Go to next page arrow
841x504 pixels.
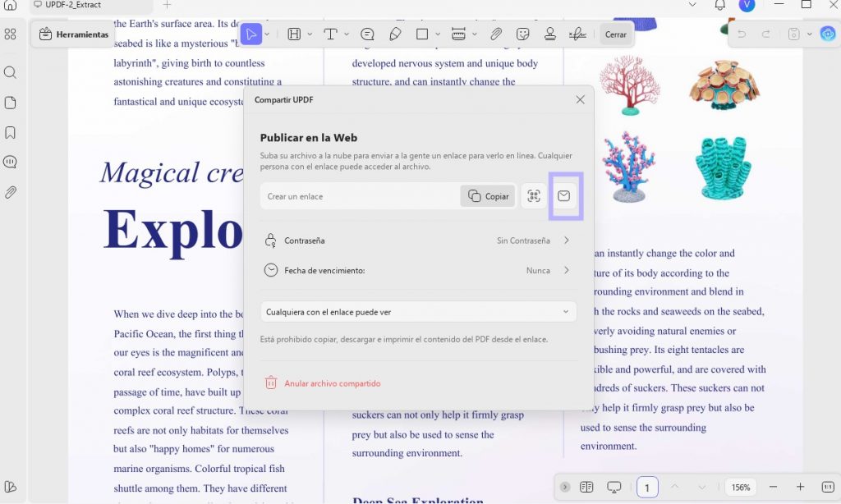tap(702, 487)
